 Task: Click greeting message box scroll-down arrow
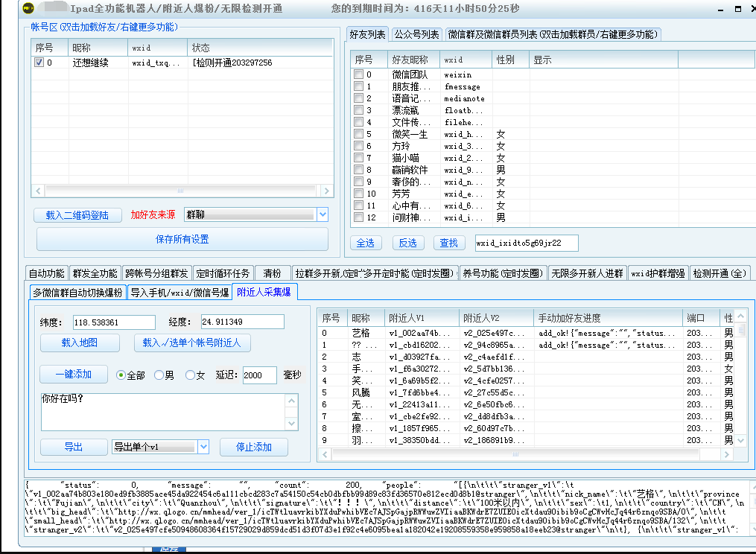click(x=292, y=424)
